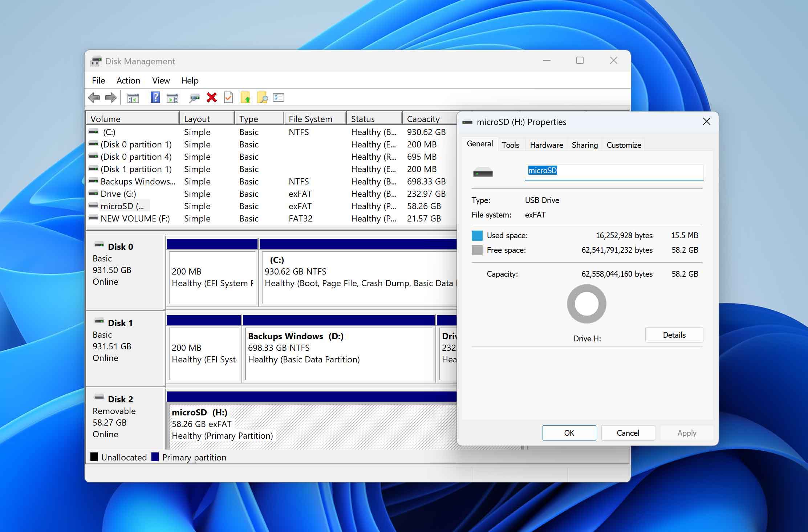Click drive icon of NEW VOLUME (F:) row

93,218
